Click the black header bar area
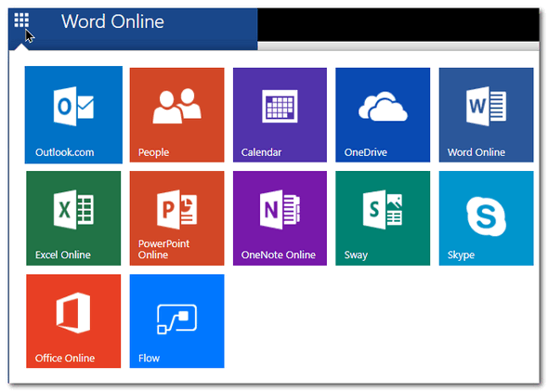This screenshot has width=548, height=392. tap(398, 24)
